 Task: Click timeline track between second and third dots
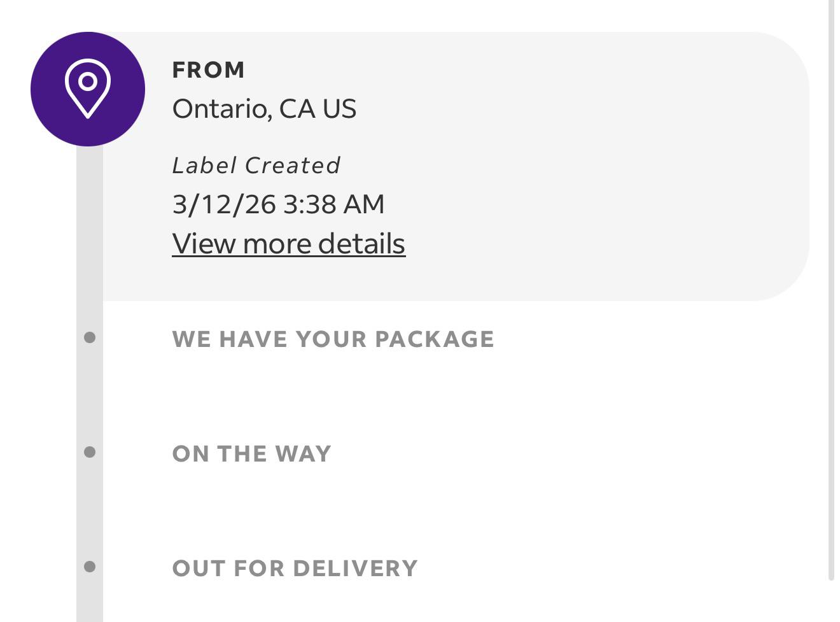tap(90, 509)
